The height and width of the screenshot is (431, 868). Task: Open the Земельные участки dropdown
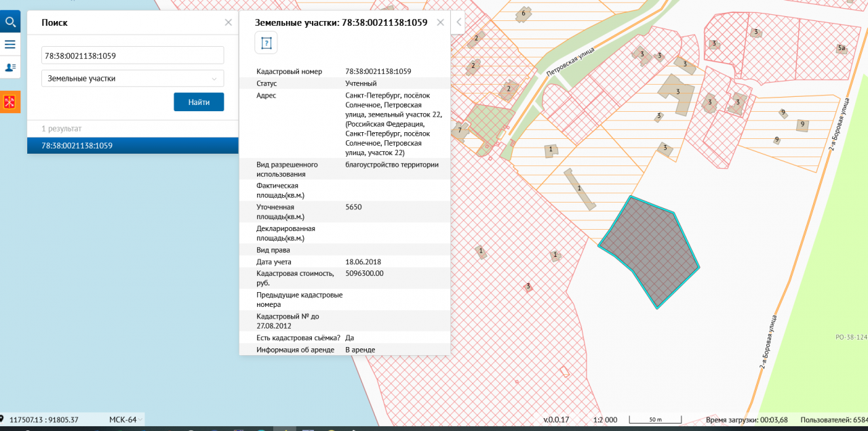(x=132, y=79)
